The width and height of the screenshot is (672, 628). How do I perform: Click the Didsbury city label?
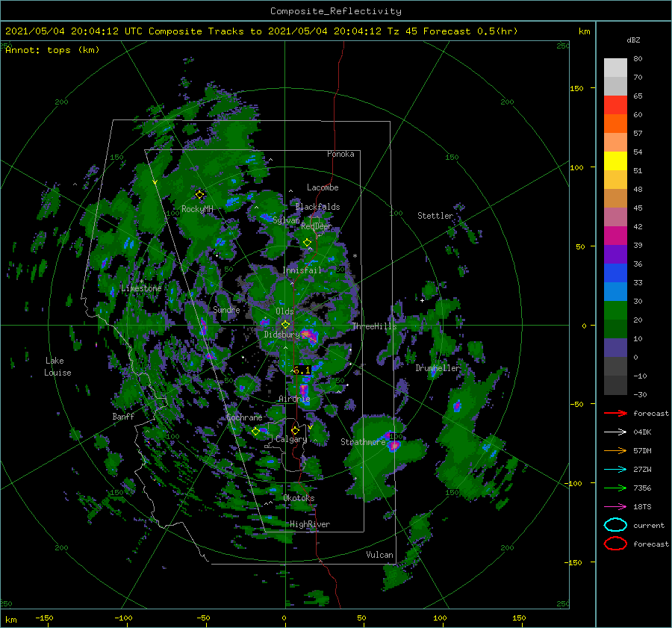(x=281, y=335)
